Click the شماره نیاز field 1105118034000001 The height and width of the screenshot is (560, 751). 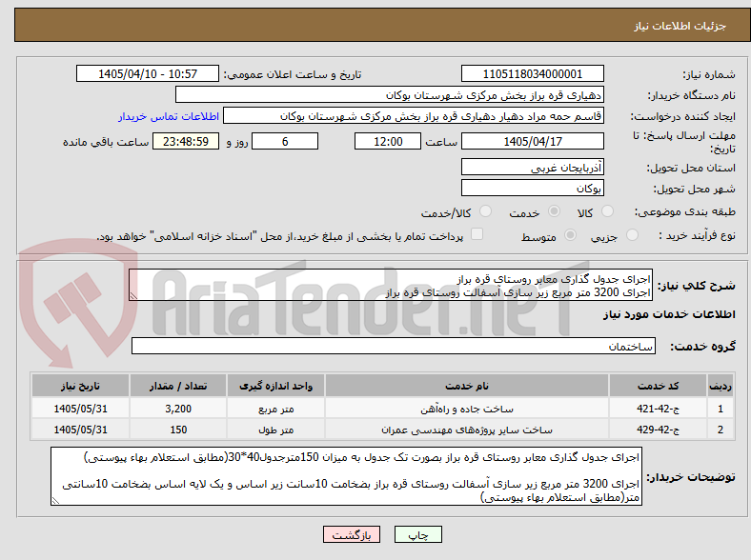click(x=532, y=73)
